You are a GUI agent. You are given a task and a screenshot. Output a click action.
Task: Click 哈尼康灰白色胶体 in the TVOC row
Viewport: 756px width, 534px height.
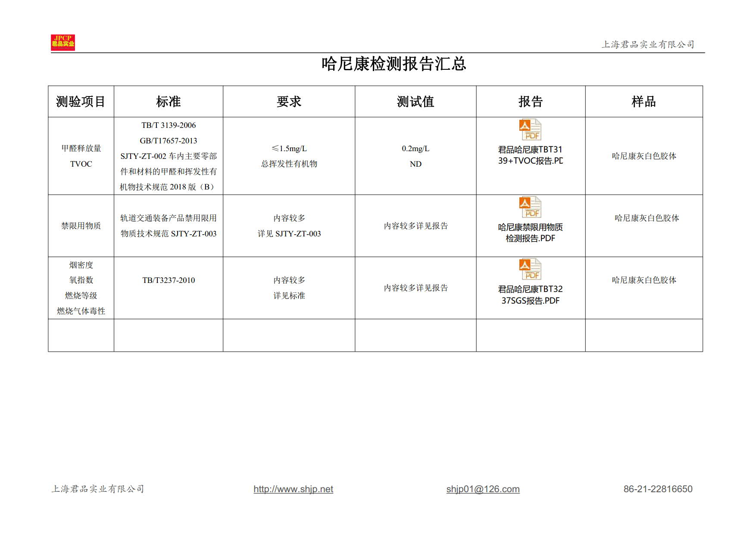[644, 156]
